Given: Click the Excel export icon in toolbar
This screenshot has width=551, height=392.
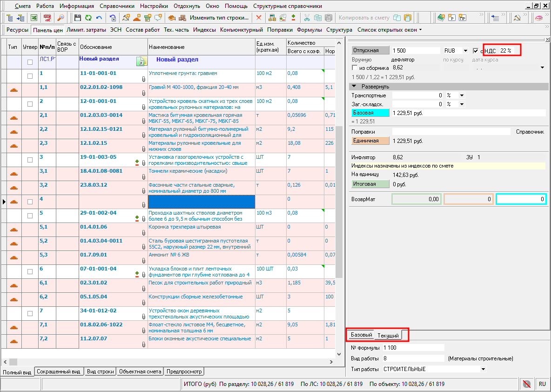Looking at the screenshot, I should 34,18.
